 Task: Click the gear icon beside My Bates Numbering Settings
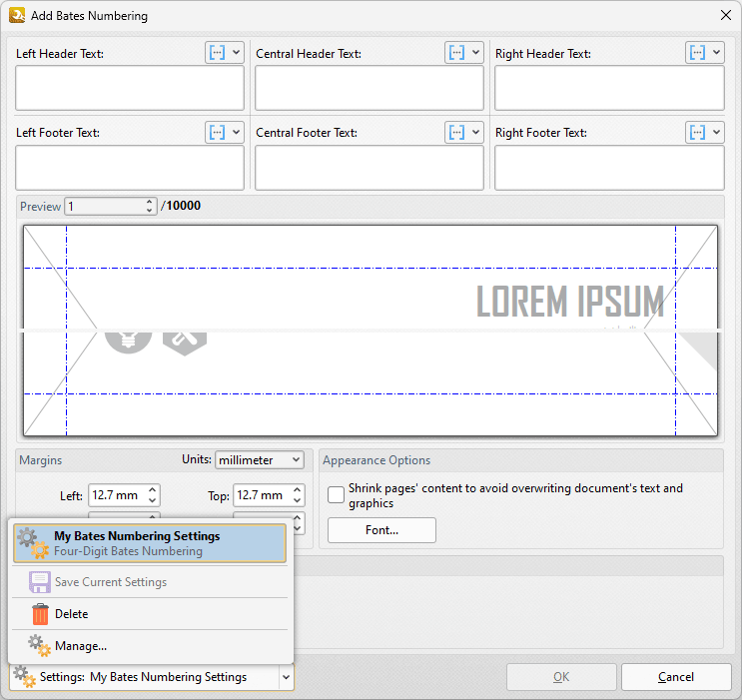(33, 543)
